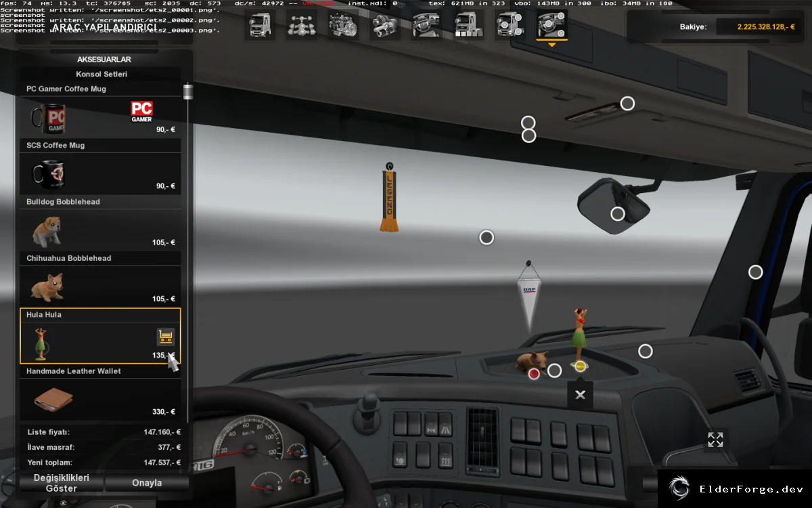The image size is (812, 508).
Task: Click the 'Konsol Setleri' subheading
Action: coord(101,74)
